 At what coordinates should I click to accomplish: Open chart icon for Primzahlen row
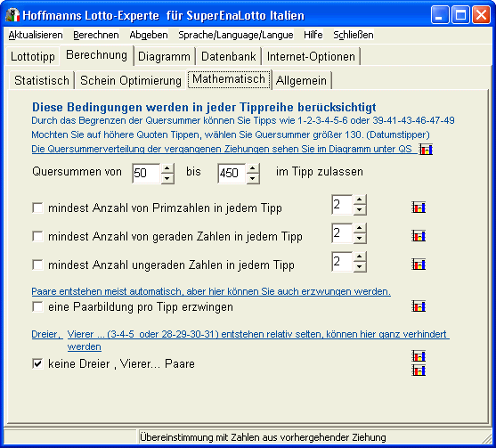419,208
